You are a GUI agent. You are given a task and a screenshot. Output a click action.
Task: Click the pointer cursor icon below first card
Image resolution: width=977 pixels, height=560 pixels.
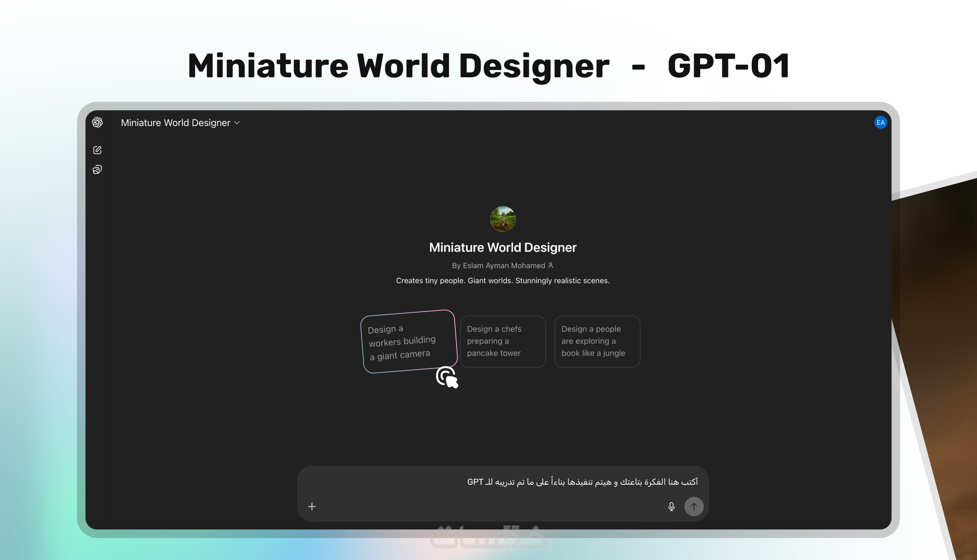click(447, 377)
